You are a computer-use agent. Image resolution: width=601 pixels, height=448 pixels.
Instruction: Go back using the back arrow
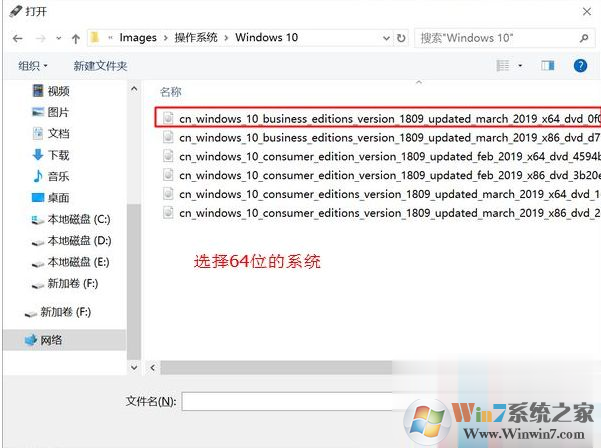(18, 38)
